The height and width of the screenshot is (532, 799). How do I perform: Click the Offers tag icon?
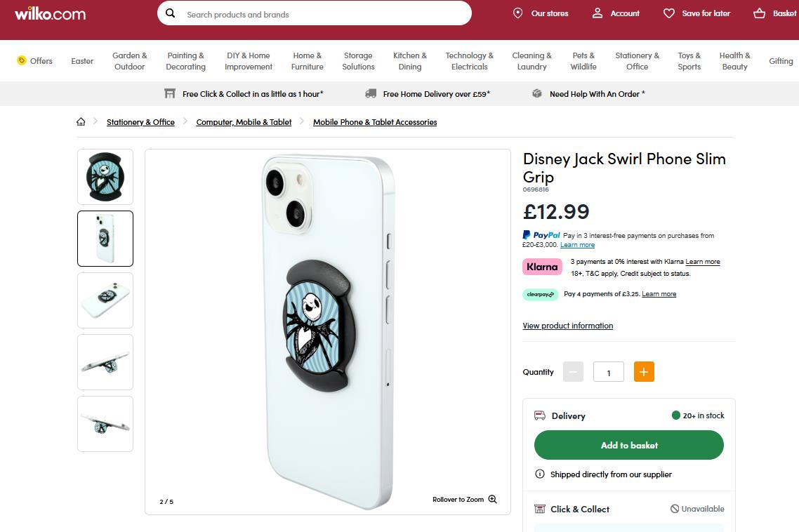22,60
